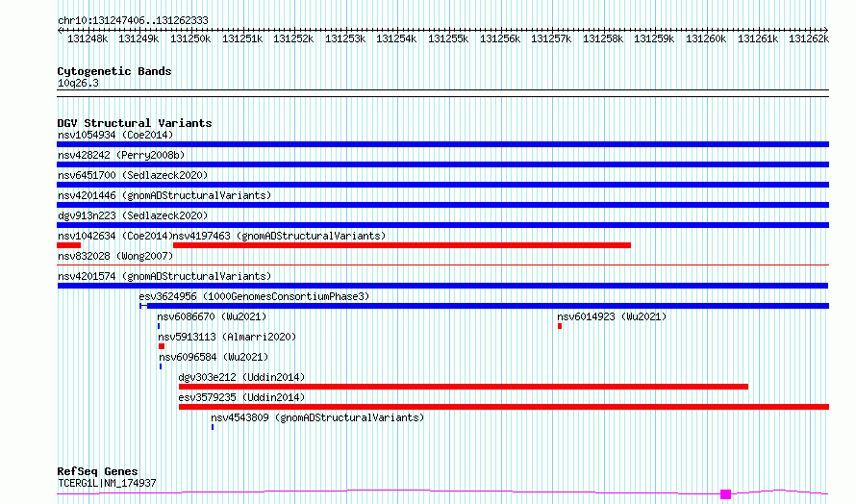Click the nsv6014923 (Wu2021) label
The height and width of the screenshot is (504, 856).
612,316
